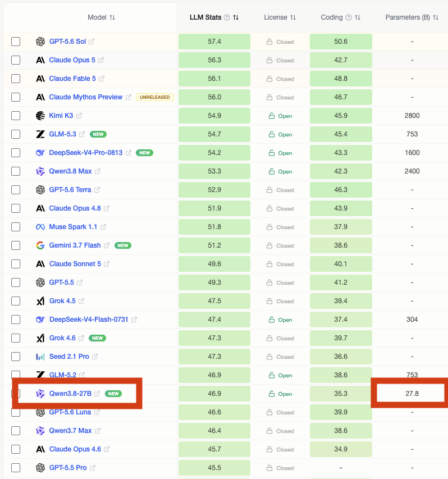Viewport: 448px width, 479px height.
Task: Sort table by Model column arrows
Action: [112, 18]
